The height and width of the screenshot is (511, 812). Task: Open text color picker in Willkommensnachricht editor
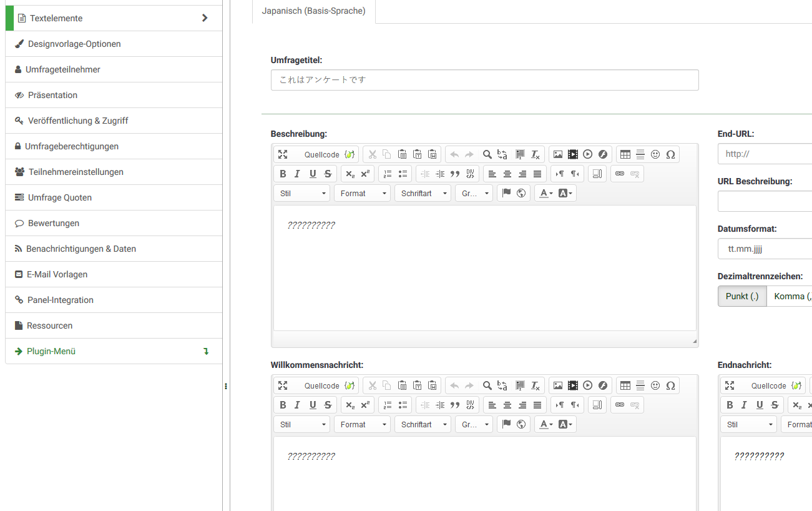(x=546, y=424)
